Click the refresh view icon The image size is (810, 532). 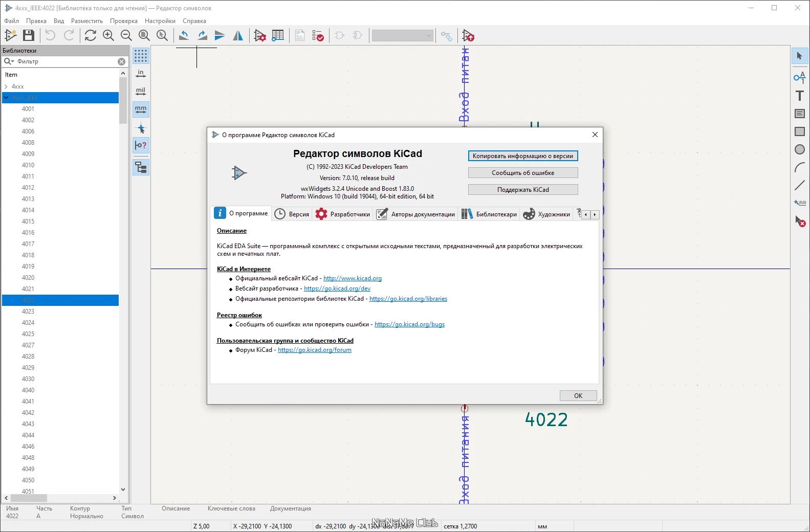click(x=91, y=35)
